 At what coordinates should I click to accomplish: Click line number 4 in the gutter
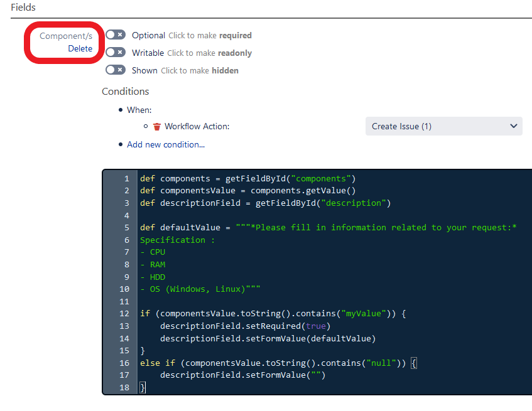126,215
